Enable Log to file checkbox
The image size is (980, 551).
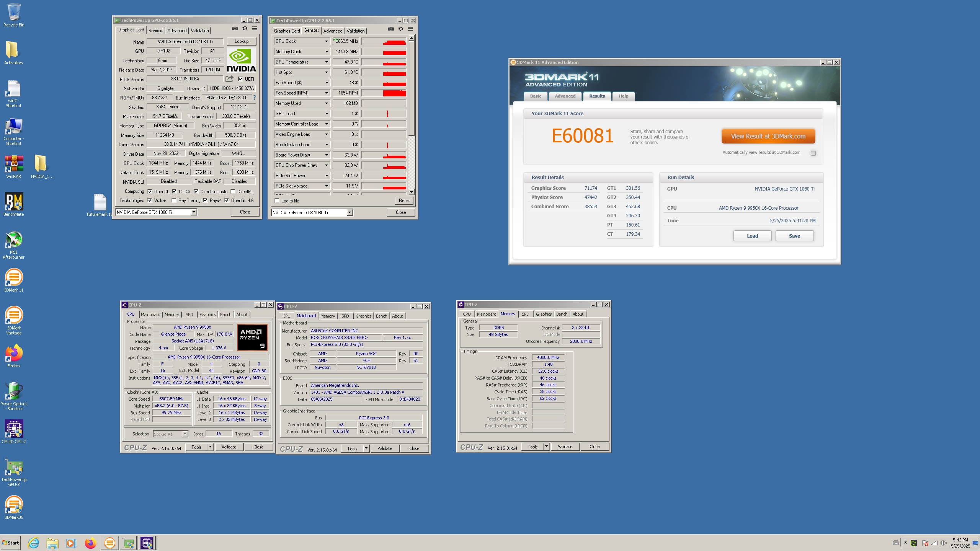(x=277, y=201)
